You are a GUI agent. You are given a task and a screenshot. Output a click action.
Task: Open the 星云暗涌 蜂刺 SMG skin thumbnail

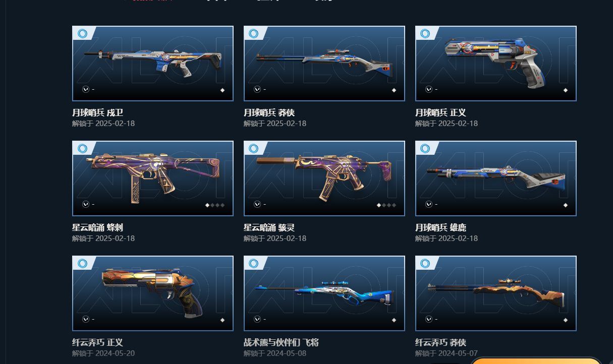153,178
